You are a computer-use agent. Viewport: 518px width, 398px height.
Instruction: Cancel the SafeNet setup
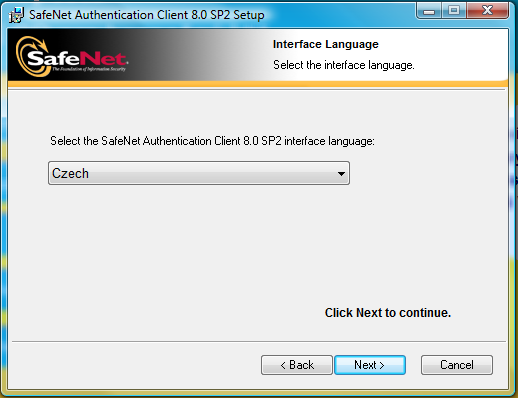[x=457, y=365]
